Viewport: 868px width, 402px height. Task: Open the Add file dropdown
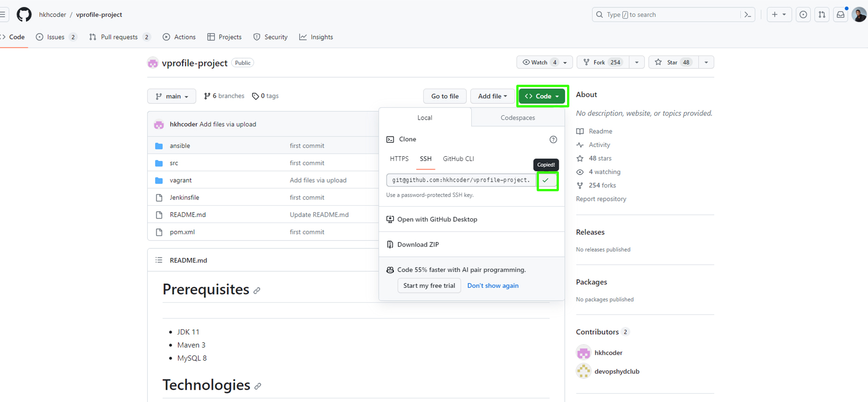tap(492, 96)
